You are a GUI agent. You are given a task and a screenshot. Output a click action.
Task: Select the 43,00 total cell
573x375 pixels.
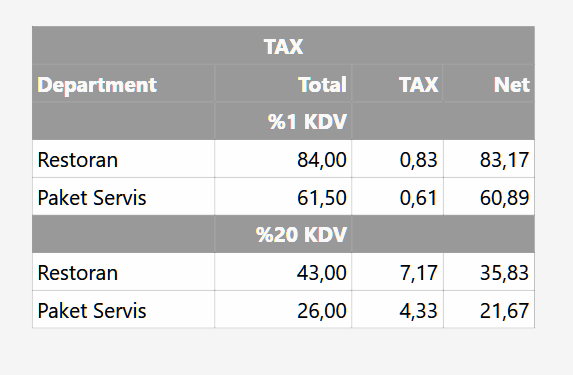[283, 272]
